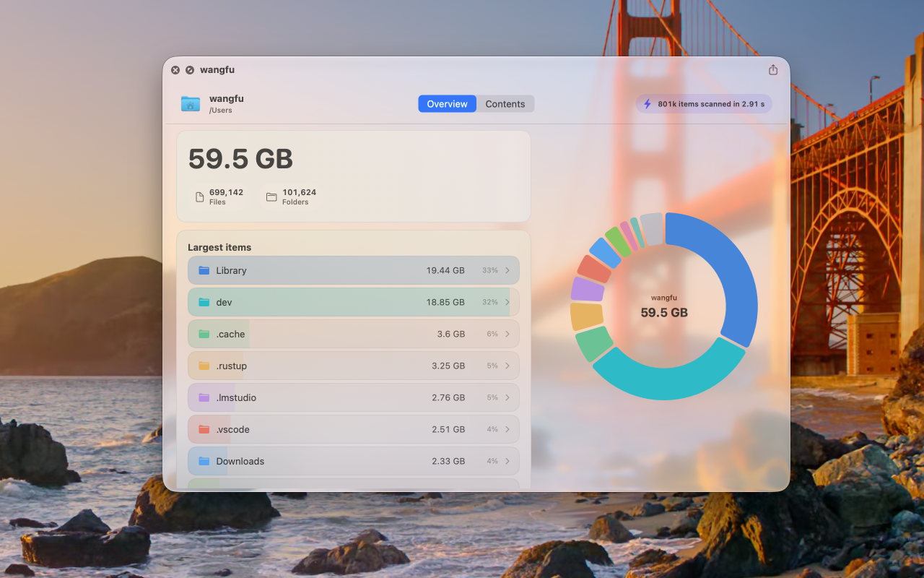Click the Library row label

pos(231,270)
